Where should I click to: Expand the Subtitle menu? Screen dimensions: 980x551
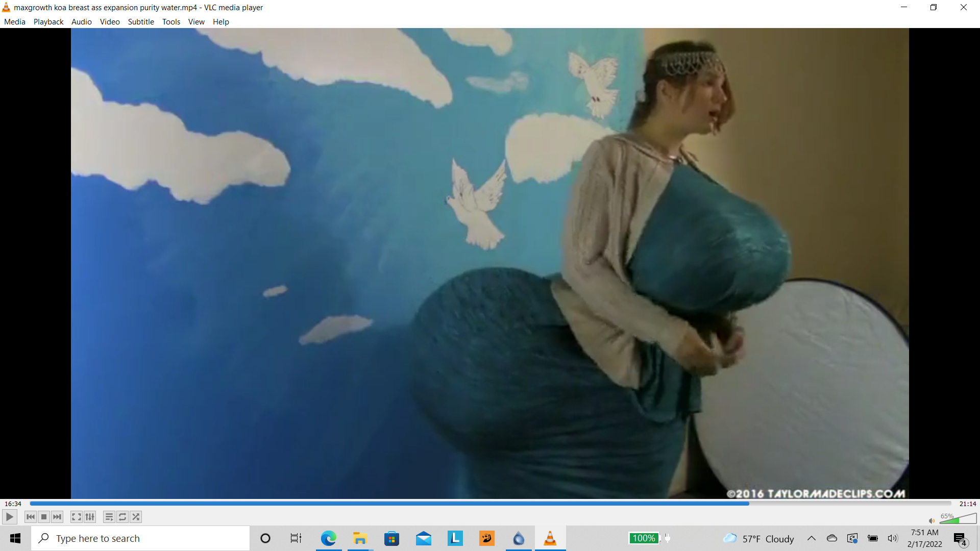141,22
